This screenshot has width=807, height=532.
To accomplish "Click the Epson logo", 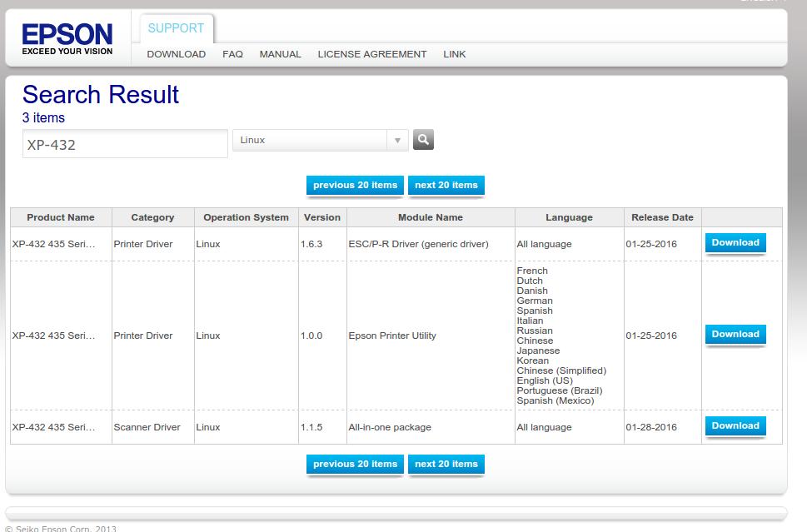I will click(x=67, y=38).
